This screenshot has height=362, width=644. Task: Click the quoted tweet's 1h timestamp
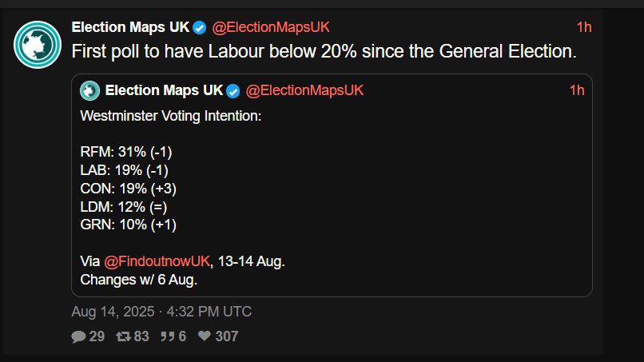click(x=577, y=90)
